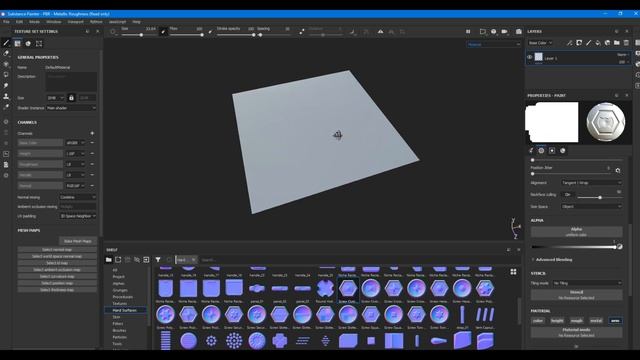Screen dimensions: 640x360
Task: Select the Clone stamp tool
Action: click(6, 96)
